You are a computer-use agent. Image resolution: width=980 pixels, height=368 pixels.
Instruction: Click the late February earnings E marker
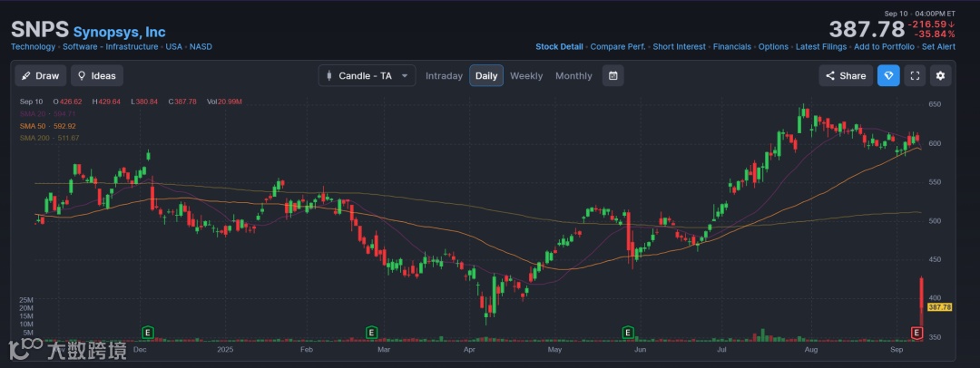(x=371, y=333)
